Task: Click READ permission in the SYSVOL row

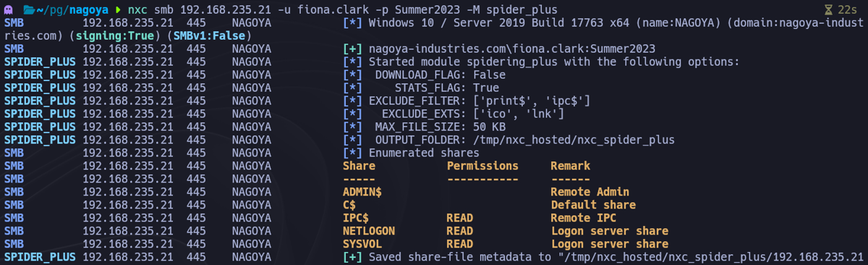Action: pos(460,245)
